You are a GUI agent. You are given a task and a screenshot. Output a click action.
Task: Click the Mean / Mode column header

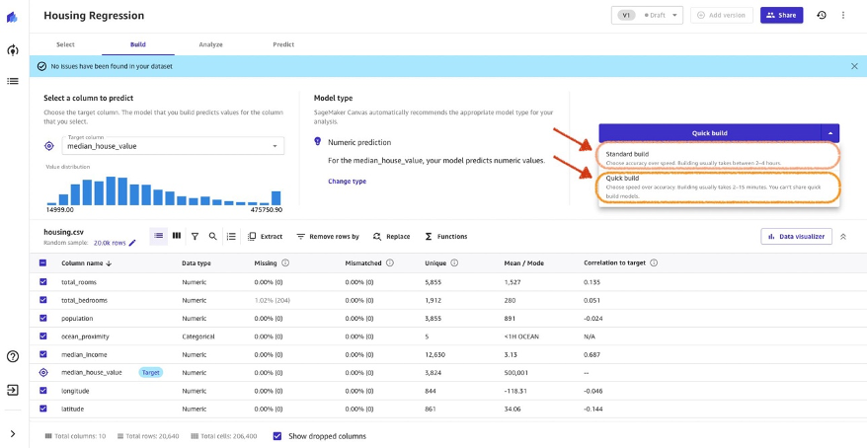(x=523, y=263)
